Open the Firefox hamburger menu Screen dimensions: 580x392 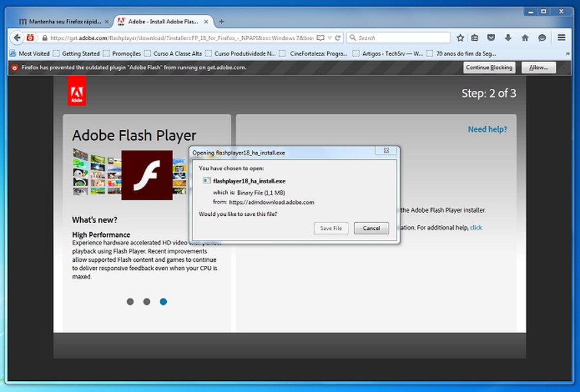click(x=561, y=37)
